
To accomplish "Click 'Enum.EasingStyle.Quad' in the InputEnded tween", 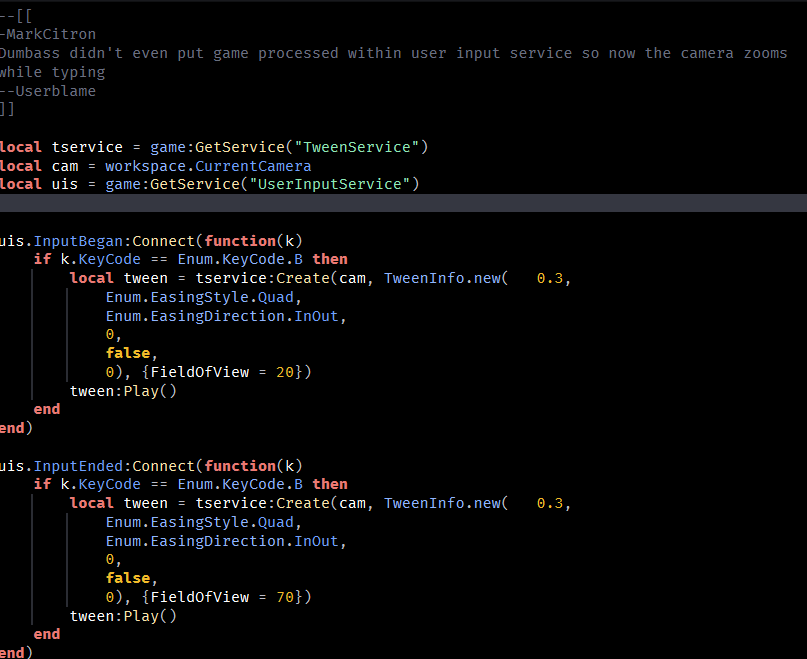I will [200, 523].
